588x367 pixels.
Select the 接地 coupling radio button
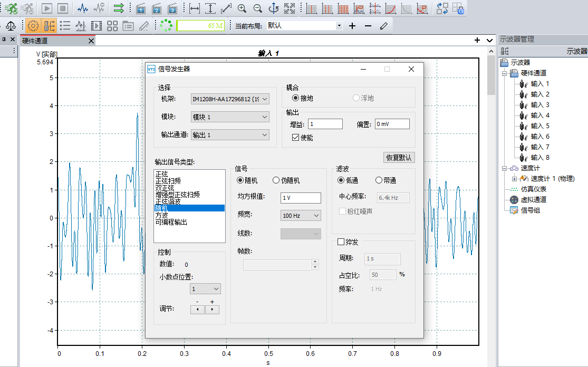point(295,98)
